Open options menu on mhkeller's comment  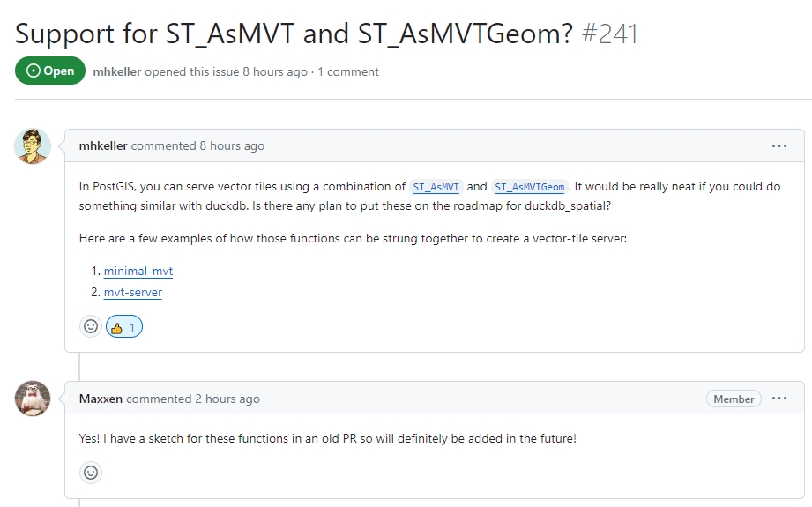[778, 146]
